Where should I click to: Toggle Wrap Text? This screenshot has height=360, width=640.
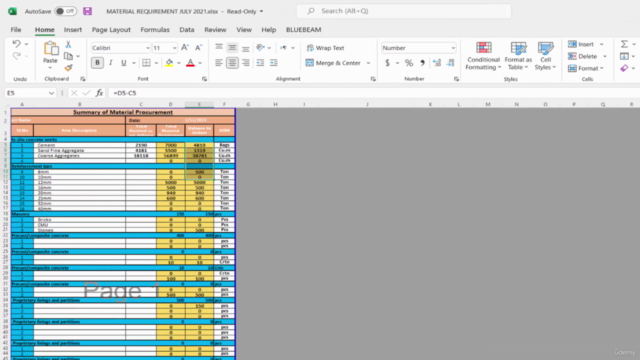[x=325, y=48]
